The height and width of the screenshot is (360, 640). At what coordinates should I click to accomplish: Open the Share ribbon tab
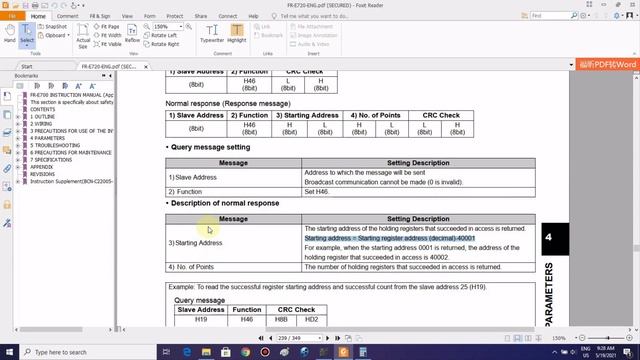(x=201, y=16)
